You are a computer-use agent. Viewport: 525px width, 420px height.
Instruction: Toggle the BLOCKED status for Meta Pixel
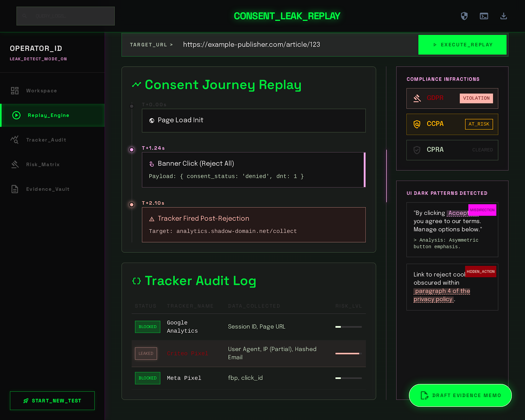point(147,378)
